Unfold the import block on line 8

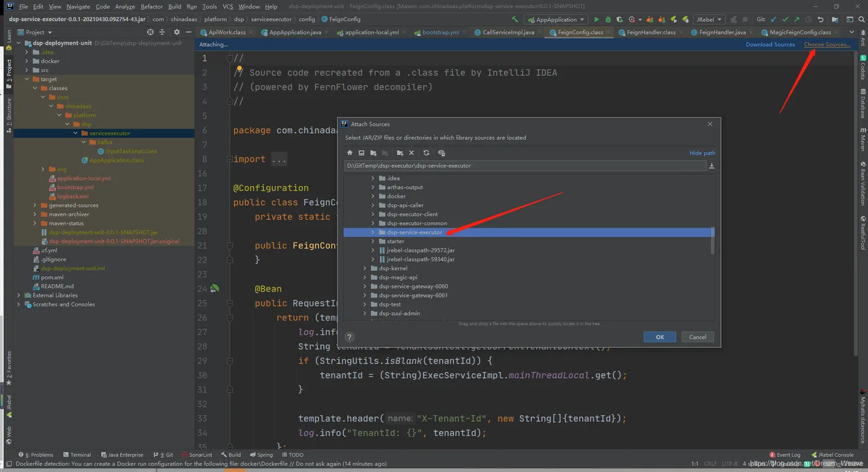point(229,159)
